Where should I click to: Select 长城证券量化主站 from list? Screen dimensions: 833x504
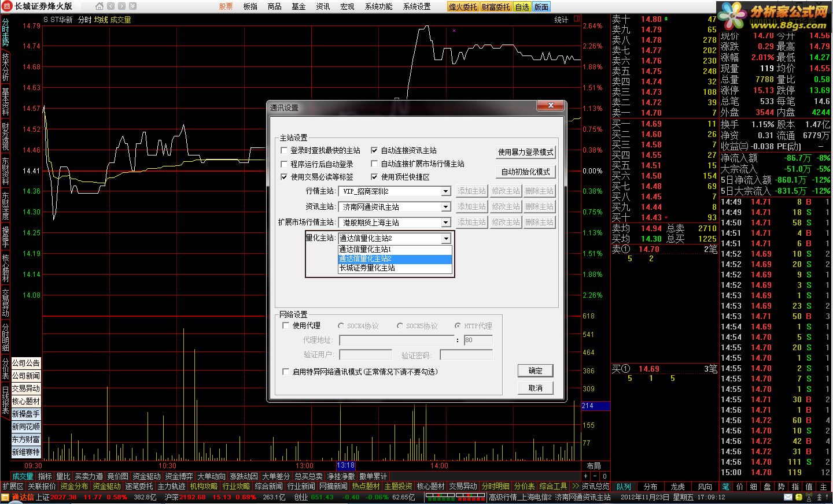395,268
